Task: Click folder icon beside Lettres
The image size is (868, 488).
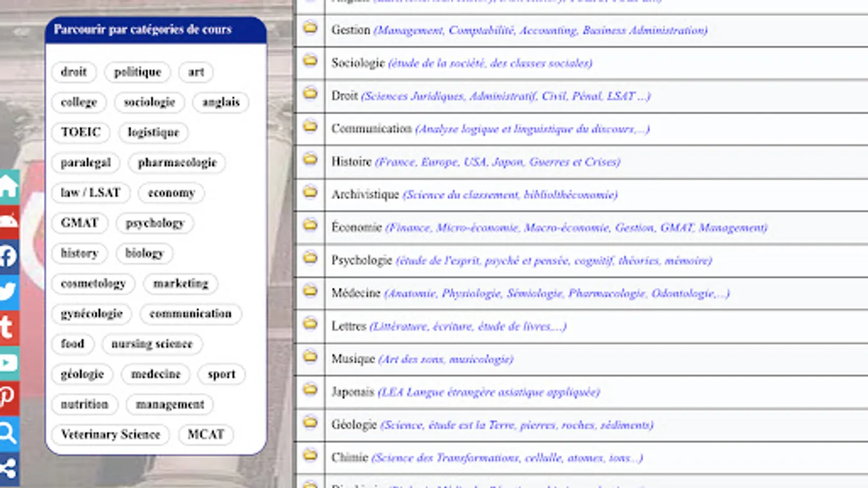Action: pyautogui.click(x=310, y=324)
